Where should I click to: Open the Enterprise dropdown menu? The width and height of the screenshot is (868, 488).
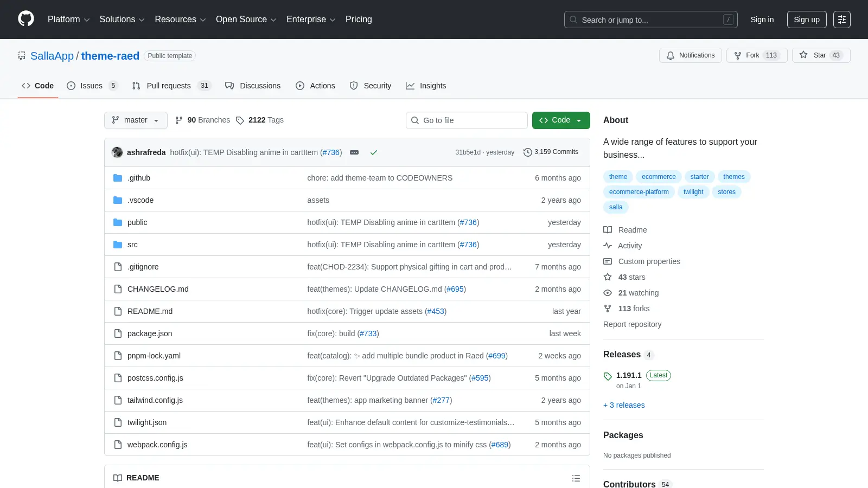coord(311,20)
